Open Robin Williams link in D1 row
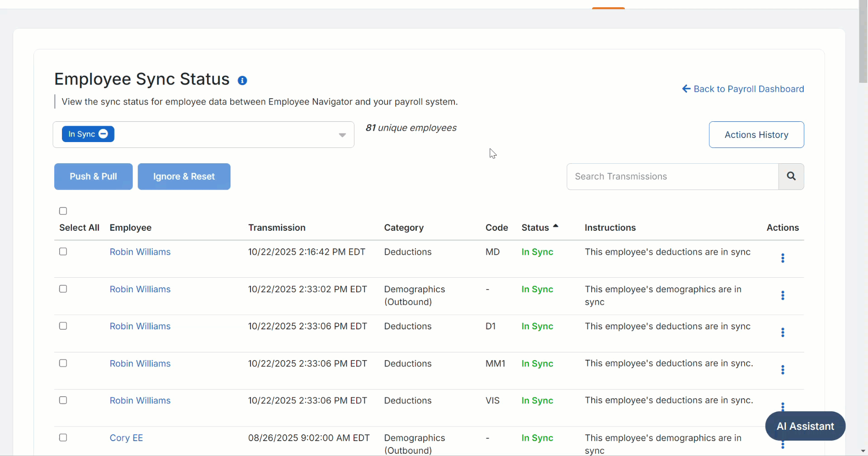This screenshot has height=456, width=868. point(140,326)
